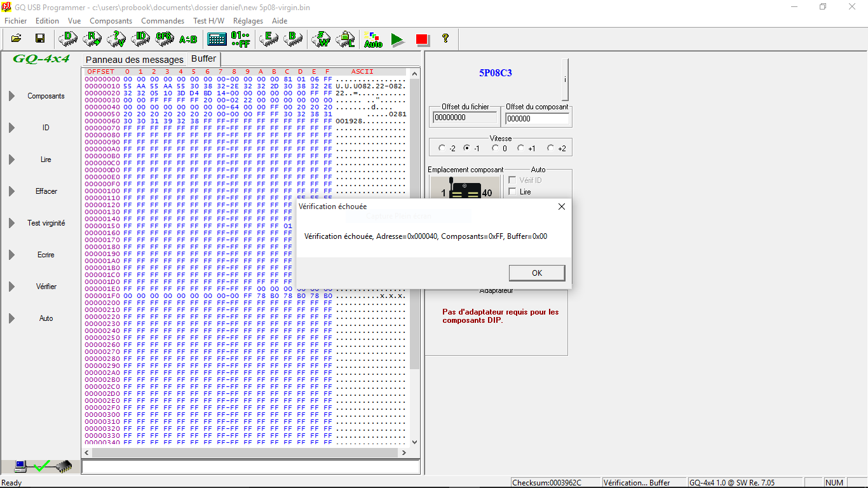The image size is (868, 488).
Task: Click buffer vertical scrollbar up arrow
Action: tap(415, 72)
